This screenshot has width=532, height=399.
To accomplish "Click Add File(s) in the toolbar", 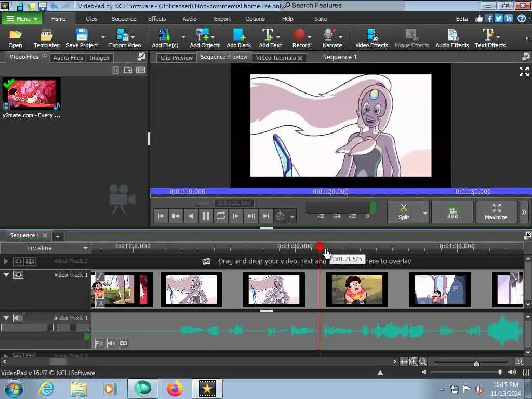I will click(x=165, y=38).
